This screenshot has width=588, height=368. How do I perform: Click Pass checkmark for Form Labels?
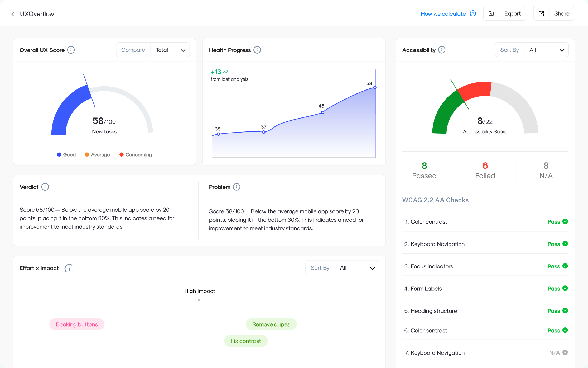point(565,288)
